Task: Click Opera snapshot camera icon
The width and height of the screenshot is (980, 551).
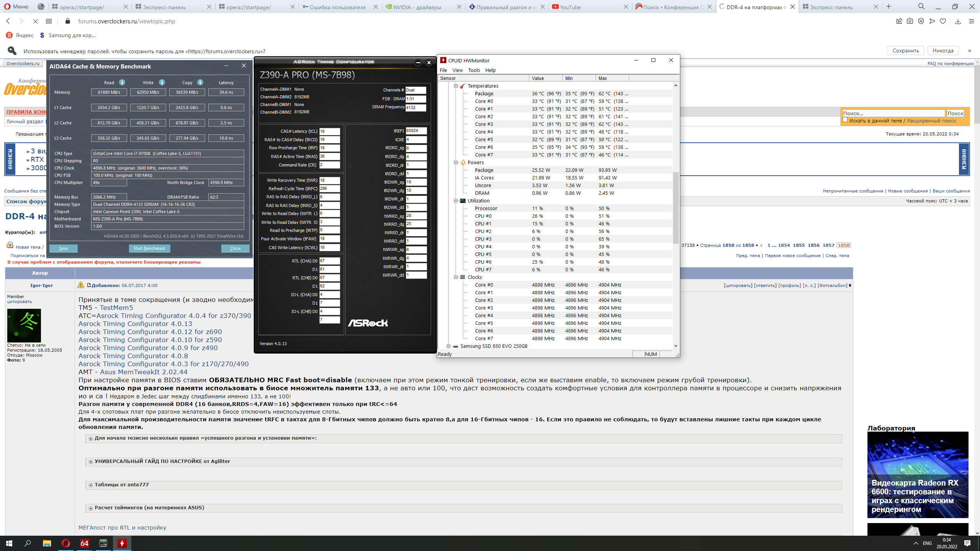Action: [910, 21]
